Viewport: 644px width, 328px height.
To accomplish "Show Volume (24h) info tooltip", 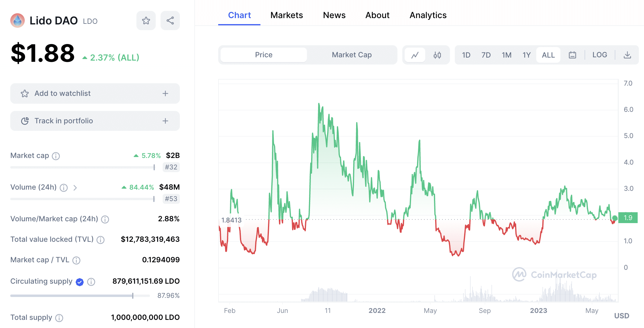I will tap(64, 188).
